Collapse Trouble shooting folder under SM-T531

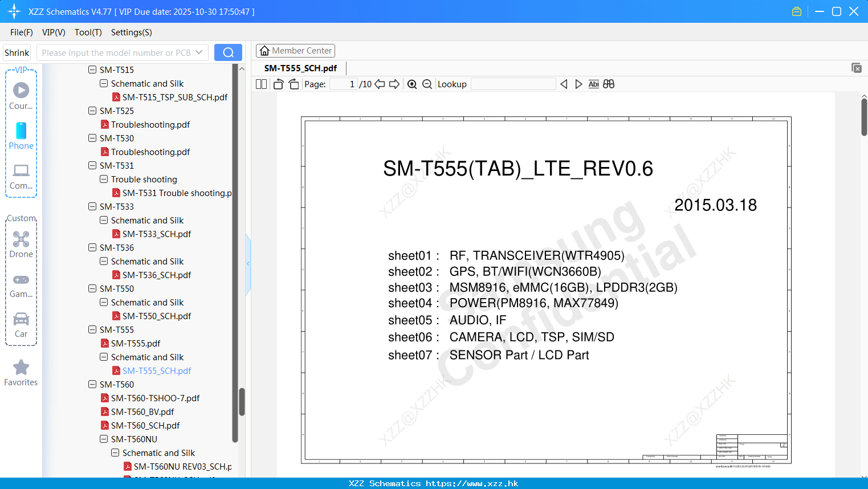click(104, 179)
